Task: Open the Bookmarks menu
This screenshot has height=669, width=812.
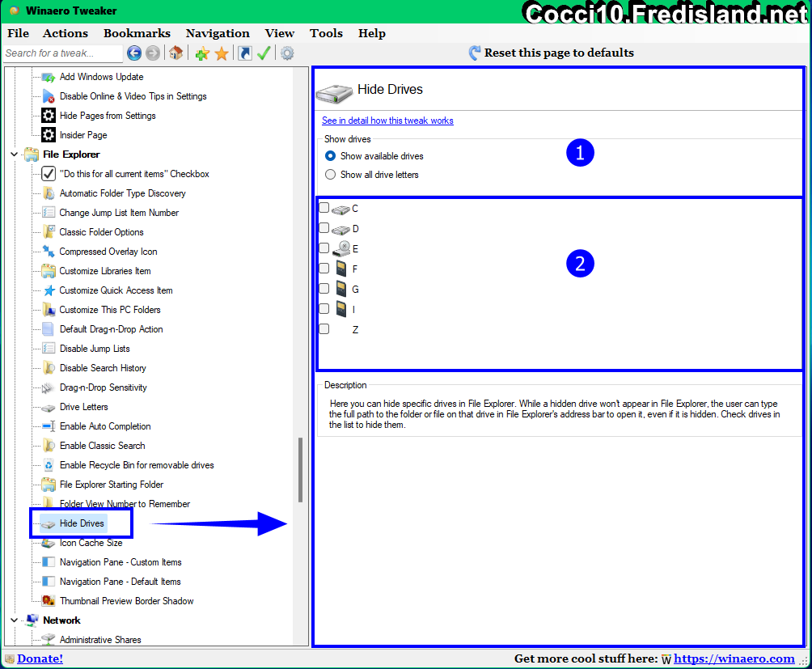Action: coord(137,33)
